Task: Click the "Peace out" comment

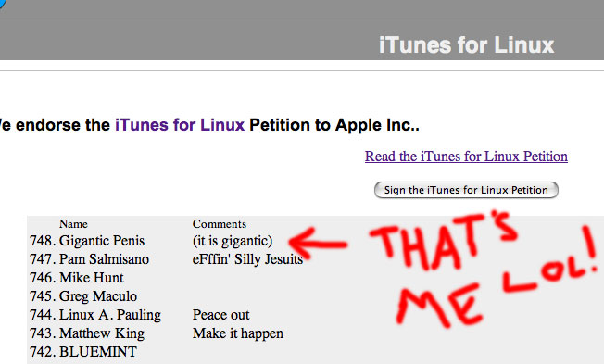Action: (x=221, y=315)
